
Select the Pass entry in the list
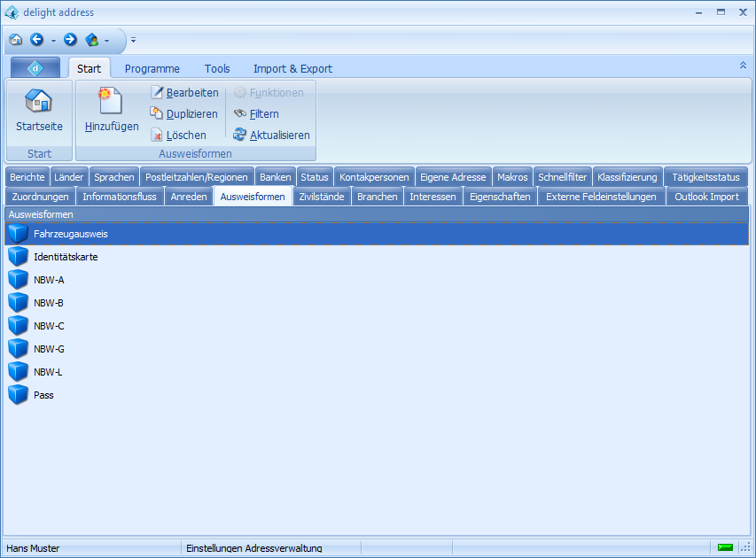tap(43, 395)
